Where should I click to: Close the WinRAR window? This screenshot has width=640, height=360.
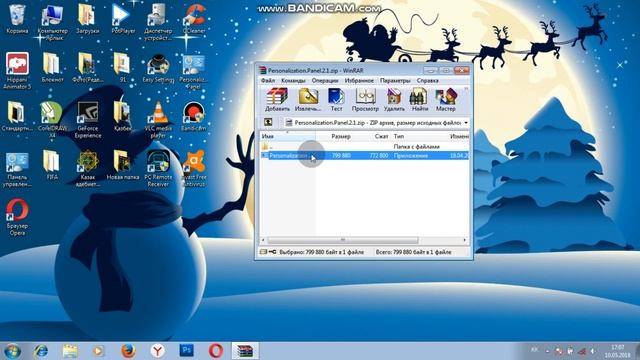pos(461,70)
